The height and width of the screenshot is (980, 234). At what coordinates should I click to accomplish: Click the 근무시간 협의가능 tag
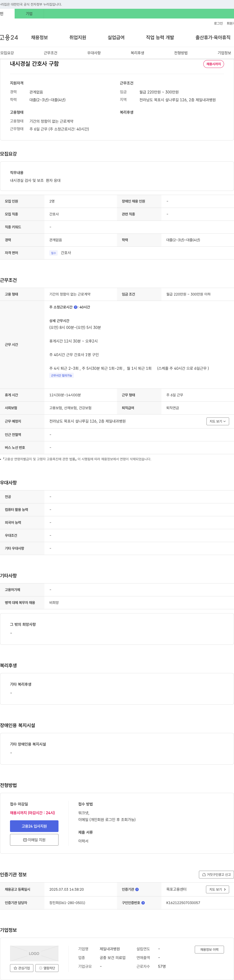click(61, 376)
